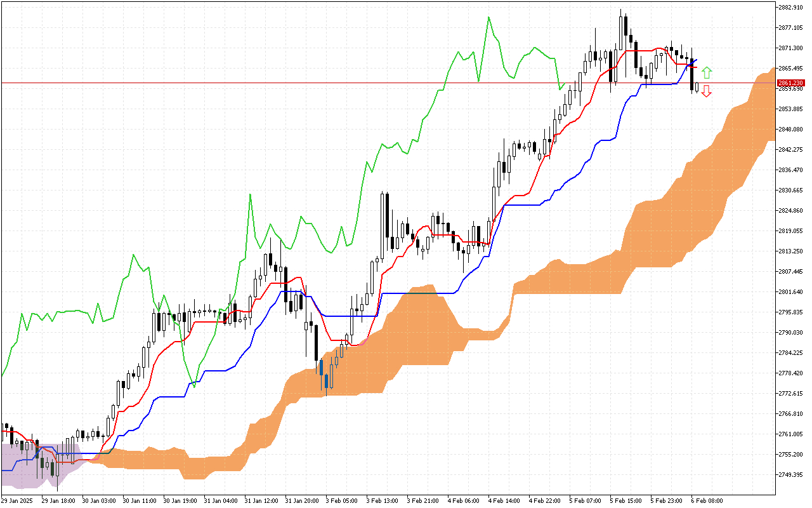The height and width of the screenshot is (508, 812).
Task: Select the current price tag 2861.230
Action: tap(790, 83)
